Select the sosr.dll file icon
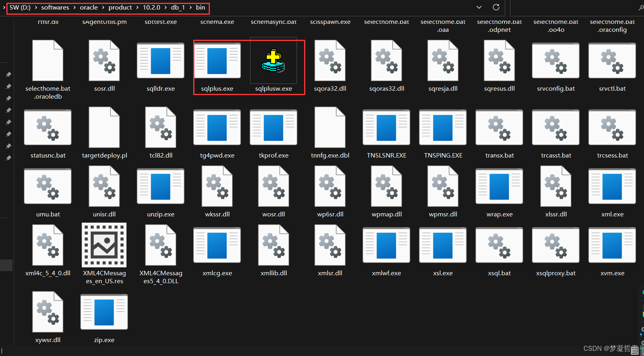 pos(104,61)
